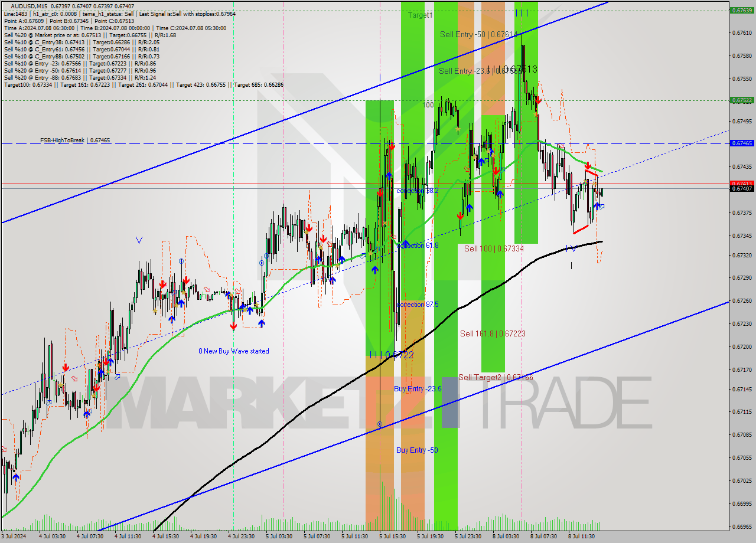Click the 'correction 87.5' label

tap(418, 305)
